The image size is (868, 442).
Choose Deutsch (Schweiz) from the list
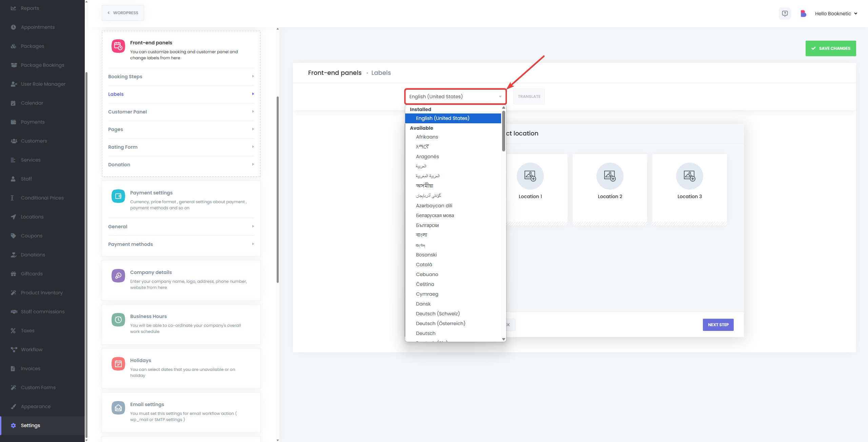453,314
